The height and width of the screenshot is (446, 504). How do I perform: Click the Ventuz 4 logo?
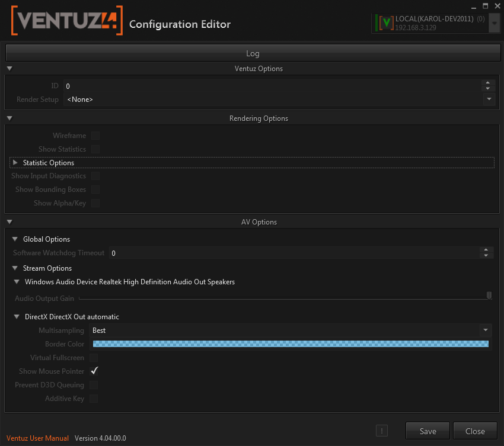point(66,22)
